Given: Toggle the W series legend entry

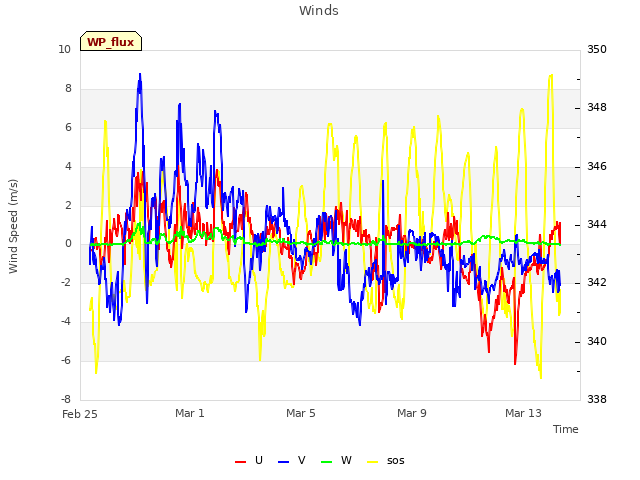Looking at the screenshot, I should pyautogui.click(x=336, y=461).
